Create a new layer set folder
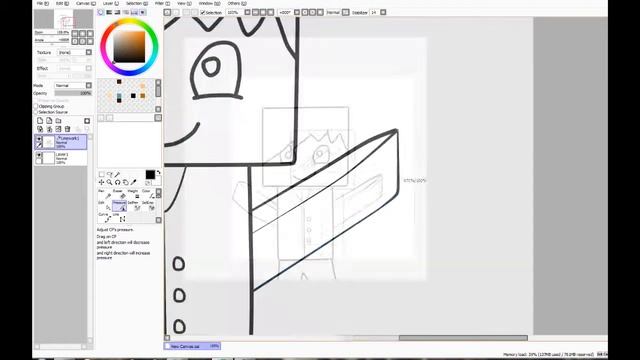The width and height of the screenshot is (640, 360). pos(58,121)
